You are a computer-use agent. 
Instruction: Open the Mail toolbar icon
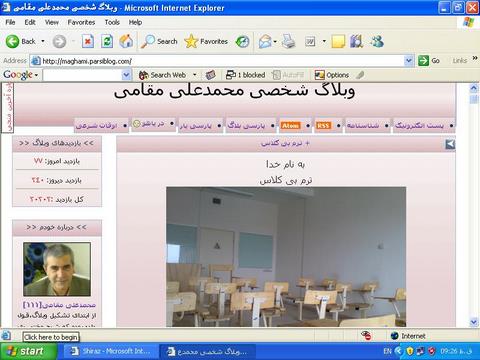click(265, 41)
